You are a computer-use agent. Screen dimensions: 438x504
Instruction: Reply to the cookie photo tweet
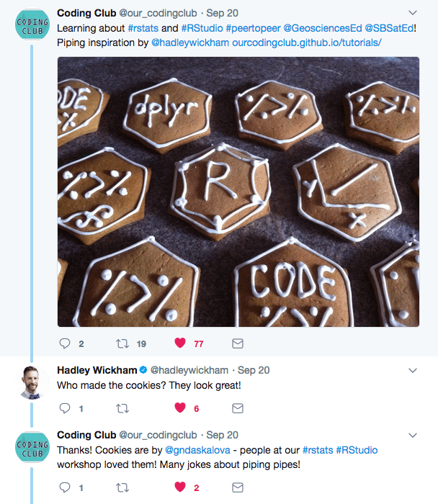[65, 343]
